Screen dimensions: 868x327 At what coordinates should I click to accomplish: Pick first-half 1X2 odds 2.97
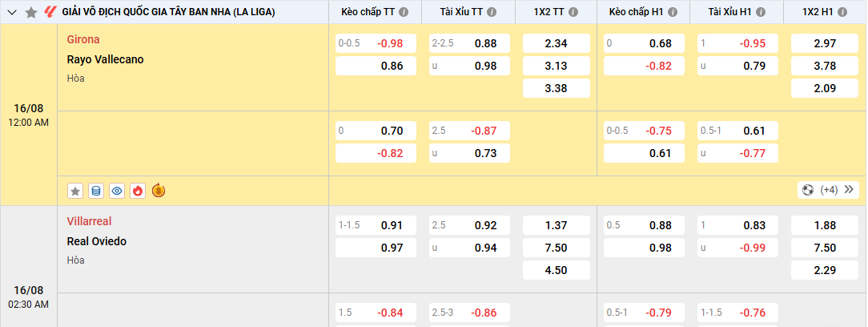pos(825,43)
